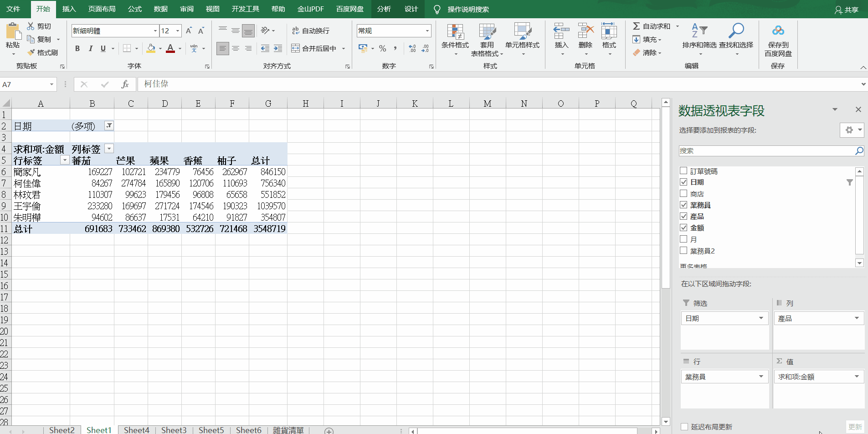Click the Cut scissors icon
868x434 pixels.
click(x=31, y=26)
